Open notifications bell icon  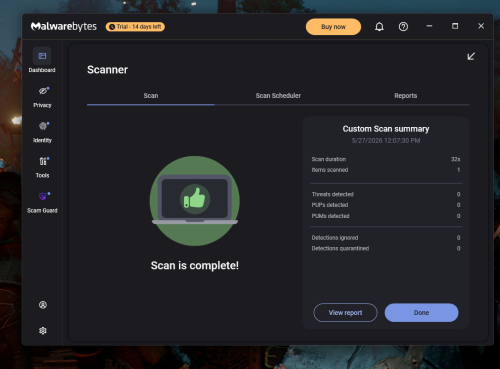(x=379, y=27)
